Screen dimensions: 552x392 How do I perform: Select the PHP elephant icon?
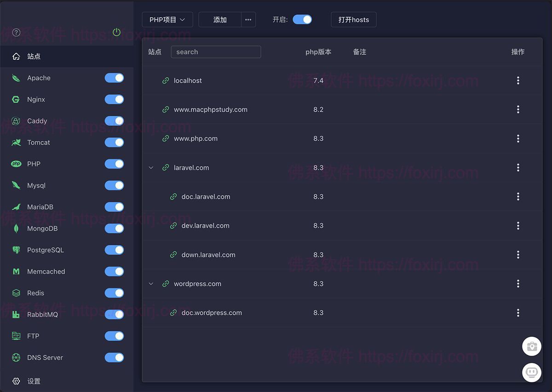click(16, 164)
